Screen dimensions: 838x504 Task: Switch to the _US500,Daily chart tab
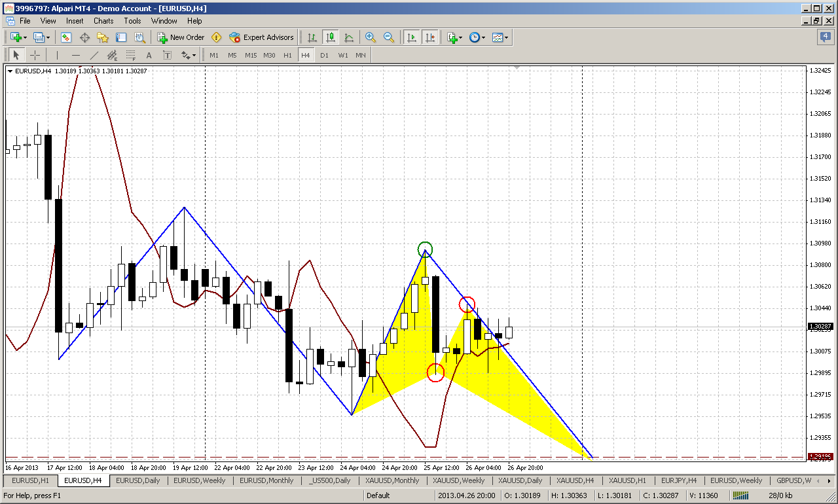click(x=329, y=480)
